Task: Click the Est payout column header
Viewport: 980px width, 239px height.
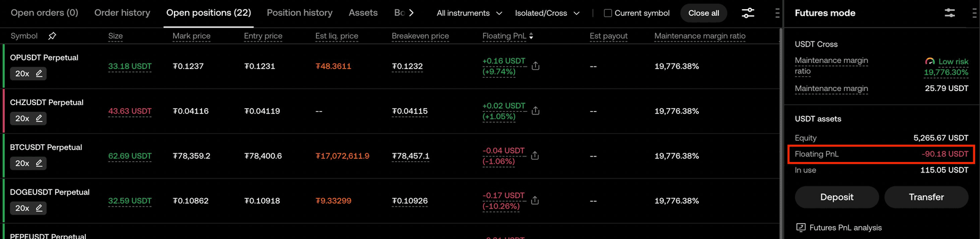Action: [x=608, y=36]
